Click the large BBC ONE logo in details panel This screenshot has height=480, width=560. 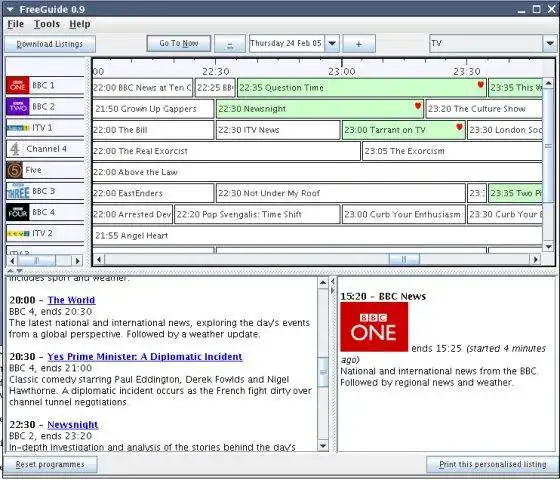pos(374,327)
